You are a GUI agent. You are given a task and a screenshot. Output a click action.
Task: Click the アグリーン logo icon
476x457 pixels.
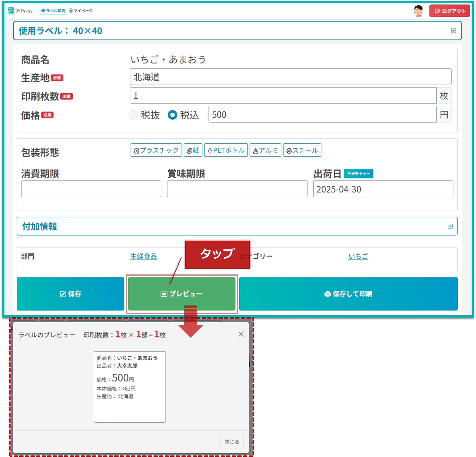pyautogui.click(x=11, y=11)
